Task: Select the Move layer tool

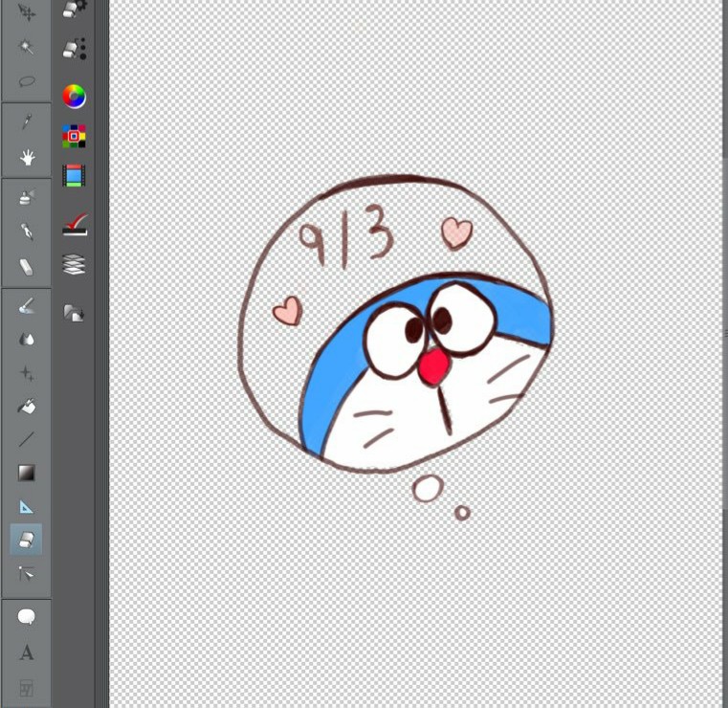Action: point(27,12)
